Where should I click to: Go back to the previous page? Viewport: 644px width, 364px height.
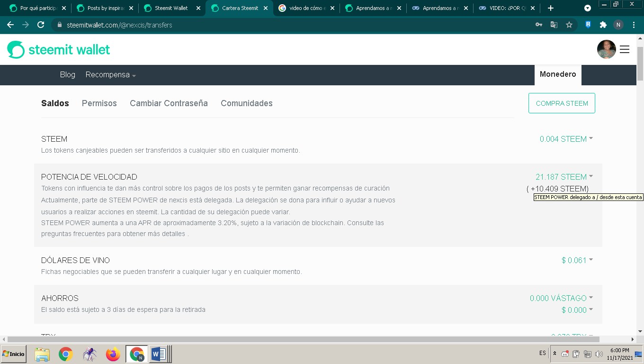point(10,25)
